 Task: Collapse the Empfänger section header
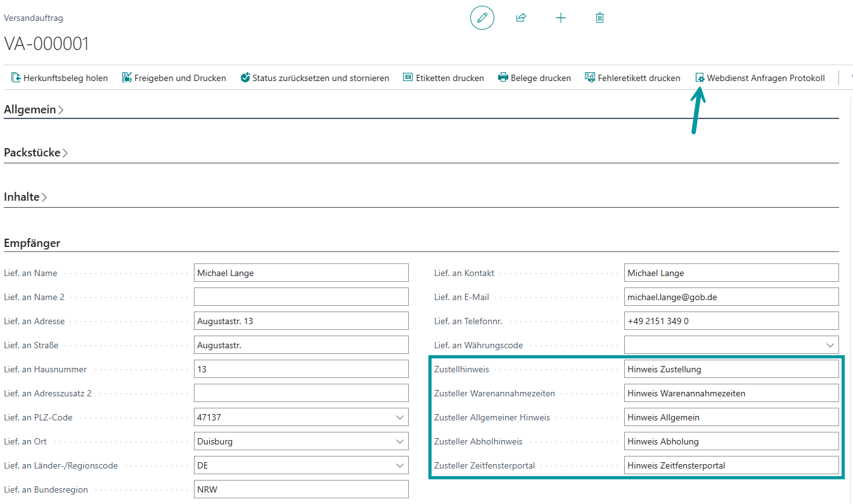point(32,243)
